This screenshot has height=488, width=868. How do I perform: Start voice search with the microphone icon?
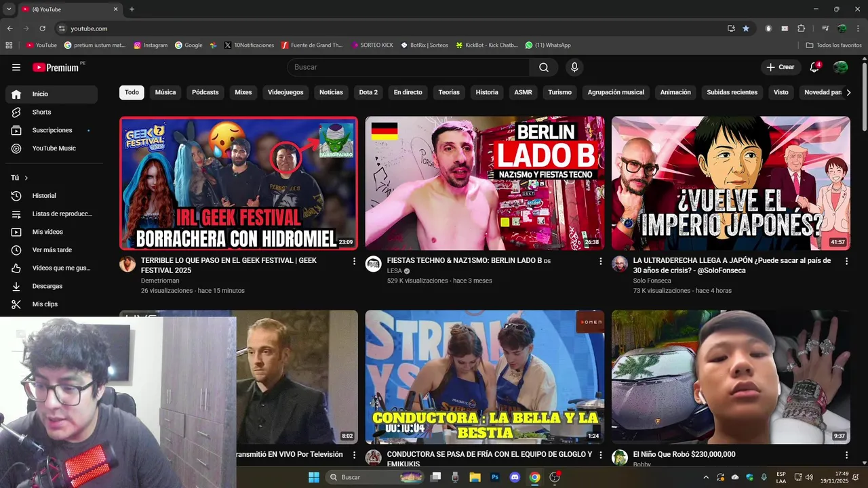pyautogui.click(x=574, y=67)
